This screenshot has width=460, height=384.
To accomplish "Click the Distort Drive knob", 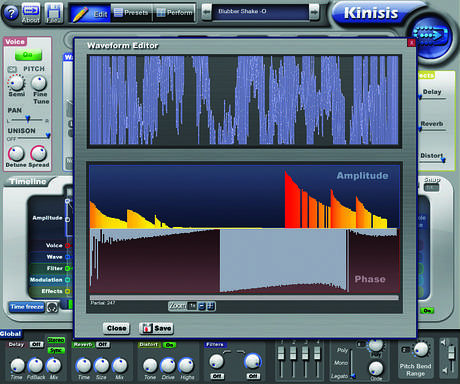I will [x=168, y=366].
